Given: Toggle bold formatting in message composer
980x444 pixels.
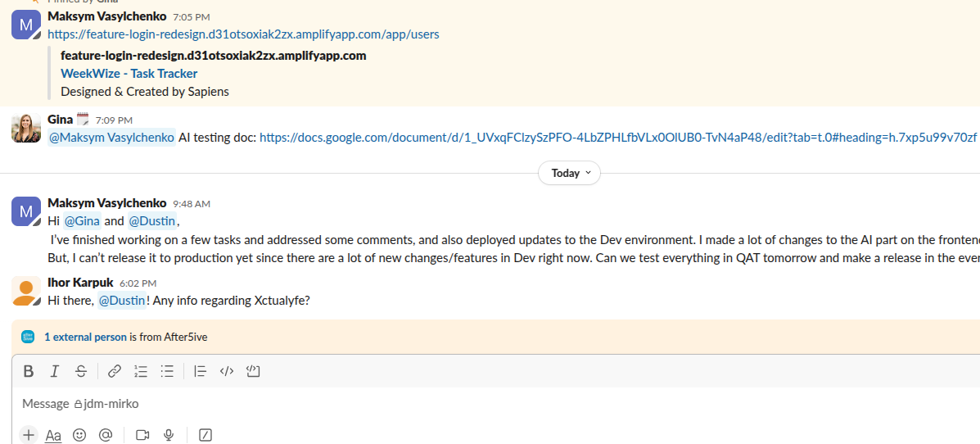Looking at the screenshot, I should coord(29,371).
